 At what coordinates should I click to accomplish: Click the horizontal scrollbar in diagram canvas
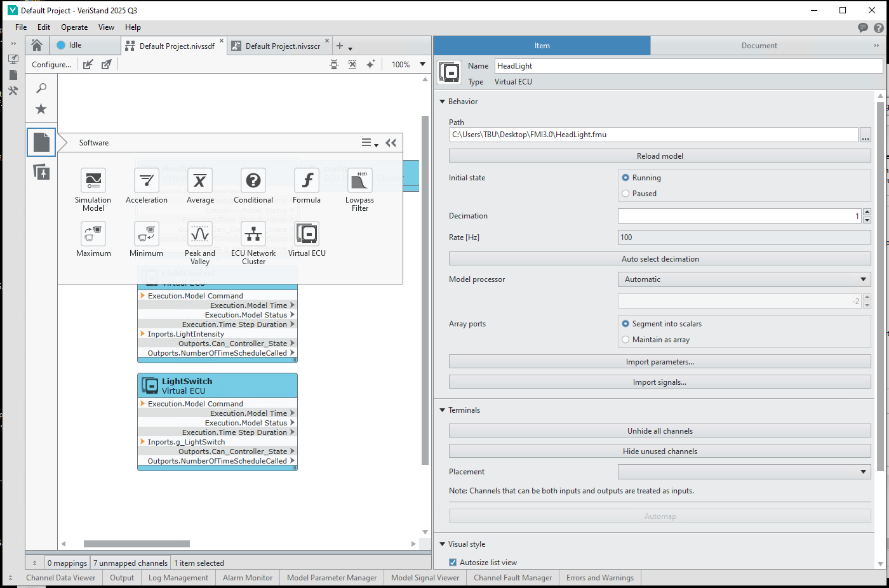(137, 544)
